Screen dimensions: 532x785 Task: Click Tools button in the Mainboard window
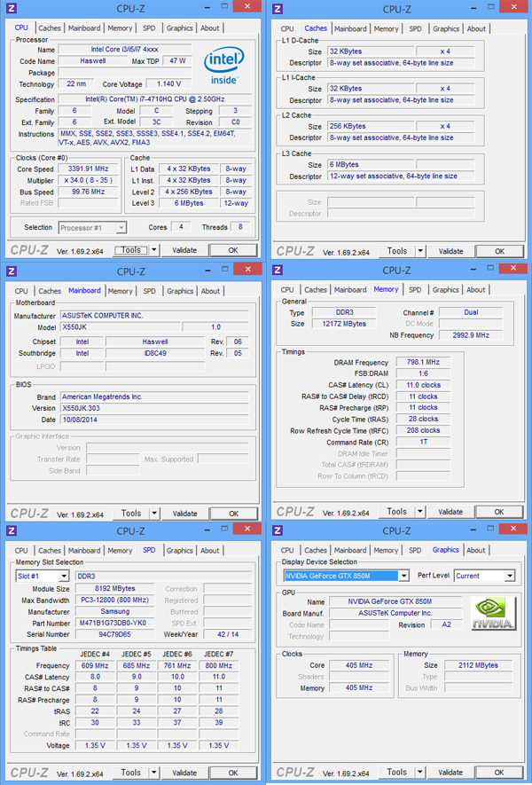point(131,514)
